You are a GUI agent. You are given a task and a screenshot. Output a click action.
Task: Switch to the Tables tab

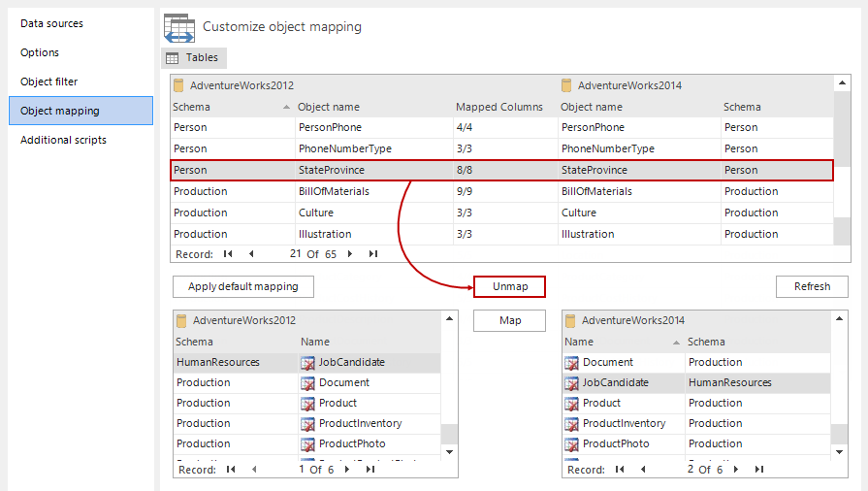tap(194, 57)
